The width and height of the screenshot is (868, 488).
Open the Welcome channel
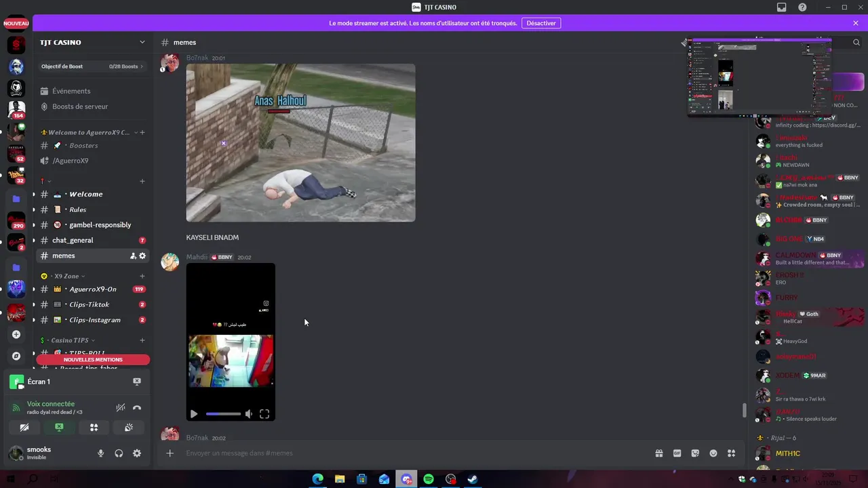click(x=92, y=194)
